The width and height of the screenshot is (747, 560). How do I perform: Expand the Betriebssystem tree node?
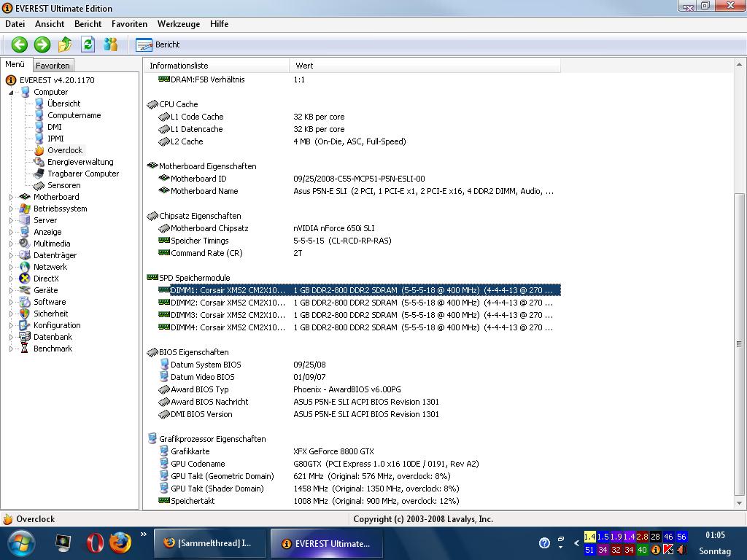(x=11, y=209)
